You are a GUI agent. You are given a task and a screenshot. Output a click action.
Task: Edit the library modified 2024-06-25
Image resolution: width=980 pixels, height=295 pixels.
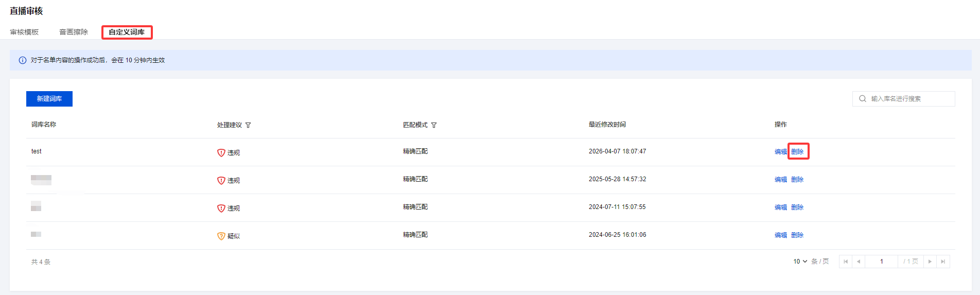[781, 235]
